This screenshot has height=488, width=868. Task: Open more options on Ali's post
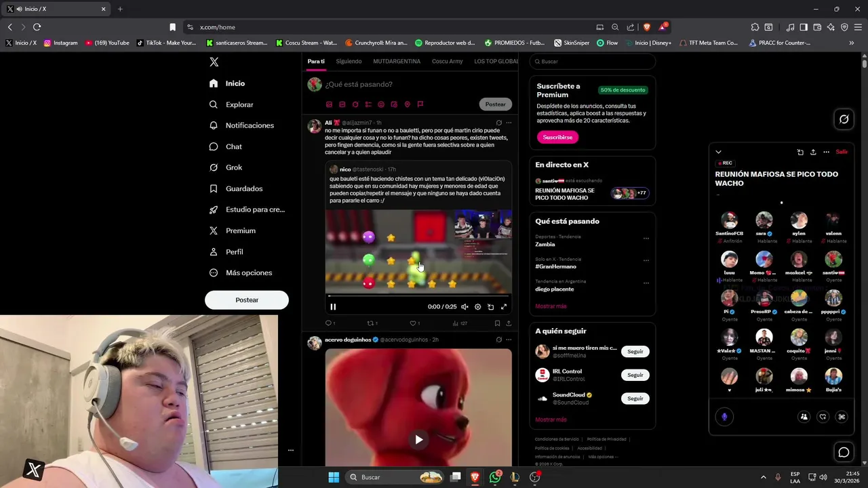coord(509,123)
